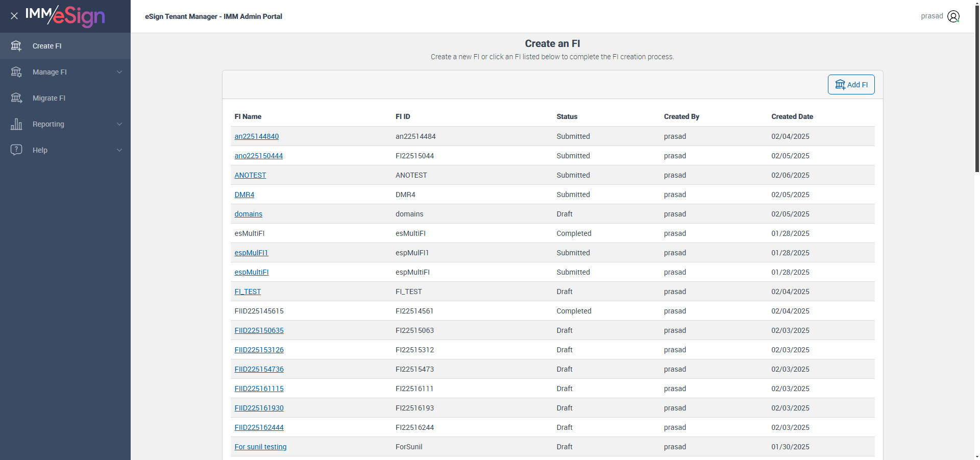Select the Create FI menu item

tap(47, 46)
